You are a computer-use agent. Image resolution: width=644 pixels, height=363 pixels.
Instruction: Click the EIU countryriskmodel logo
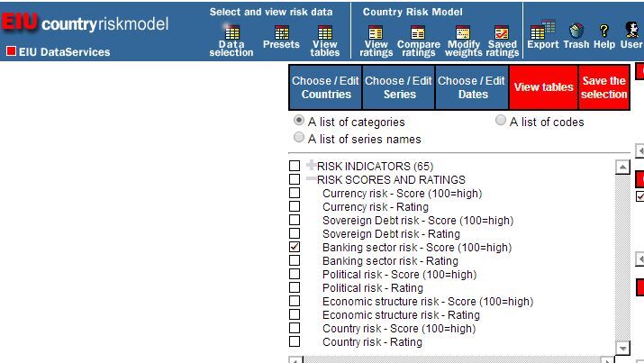tap(85, 23)
